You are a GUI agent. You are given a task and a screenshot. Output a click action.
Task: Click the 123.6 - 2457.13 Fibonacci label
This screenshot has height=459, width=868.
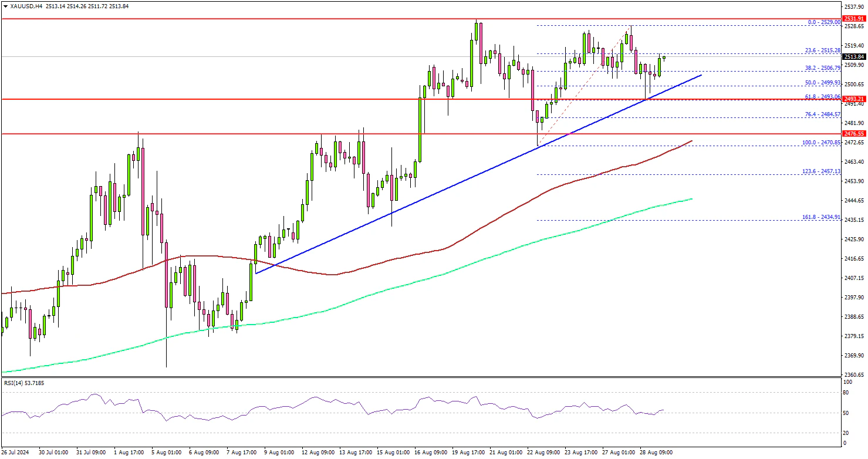(x=822, y=171)
